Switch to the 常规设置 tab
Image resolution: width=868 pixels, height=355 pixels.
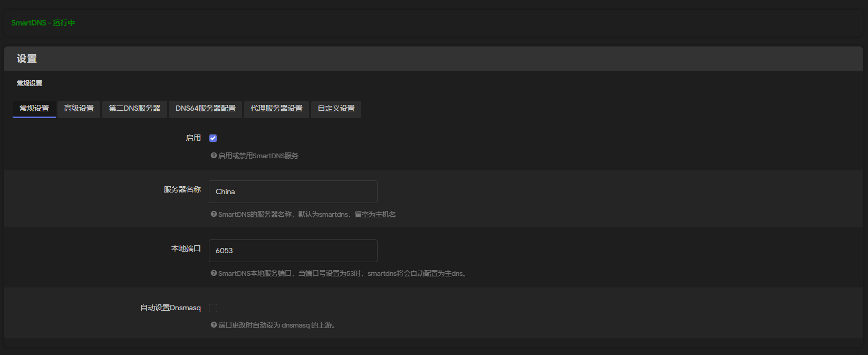tap(34, 109)
